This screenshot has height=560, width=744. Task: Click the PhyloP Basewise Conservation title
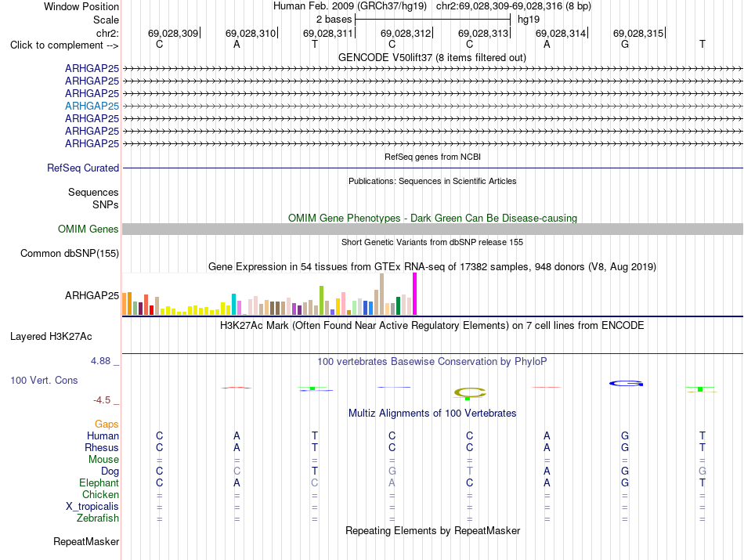click(432, 362)
